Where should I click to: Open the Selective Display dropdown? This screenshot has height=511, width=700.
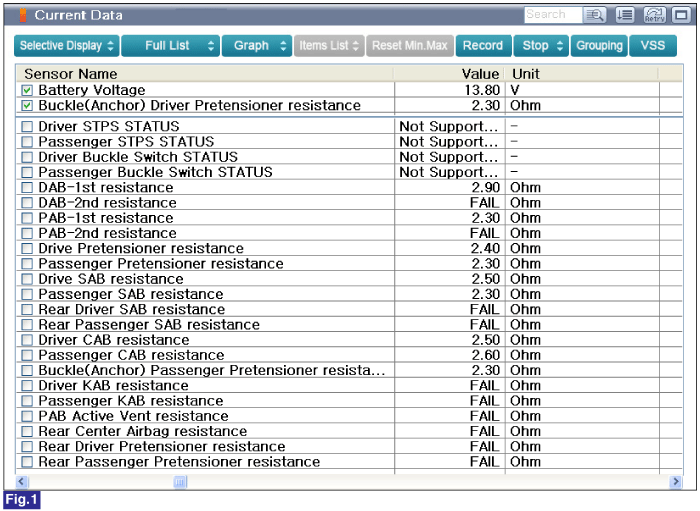pyautogui.click(x=67, y=46)
